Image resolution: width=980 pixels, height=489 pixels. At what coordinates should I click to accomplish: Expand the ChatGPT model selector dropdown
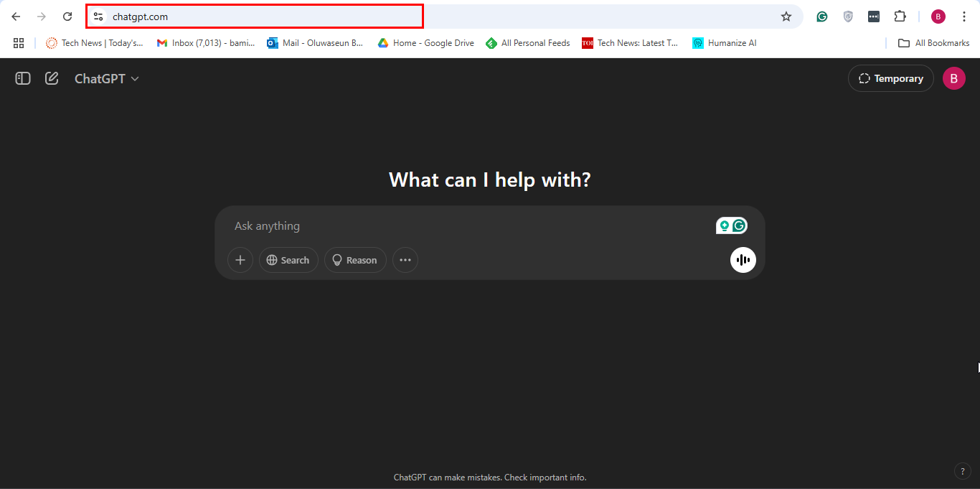pos(107,78)
